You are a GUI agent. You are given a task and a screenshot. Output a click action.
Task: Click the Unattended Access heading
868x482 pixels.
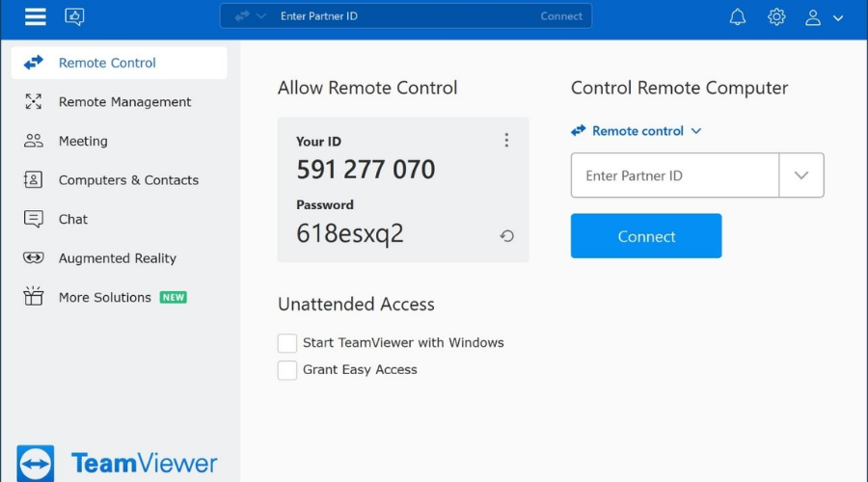pos(356,304)
